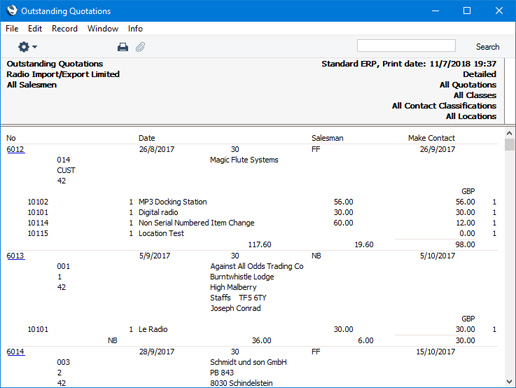Click 'High Malberry' address line
Viewport: 516px width, 388px height.
pyautogui.click(x=233, y=287)
